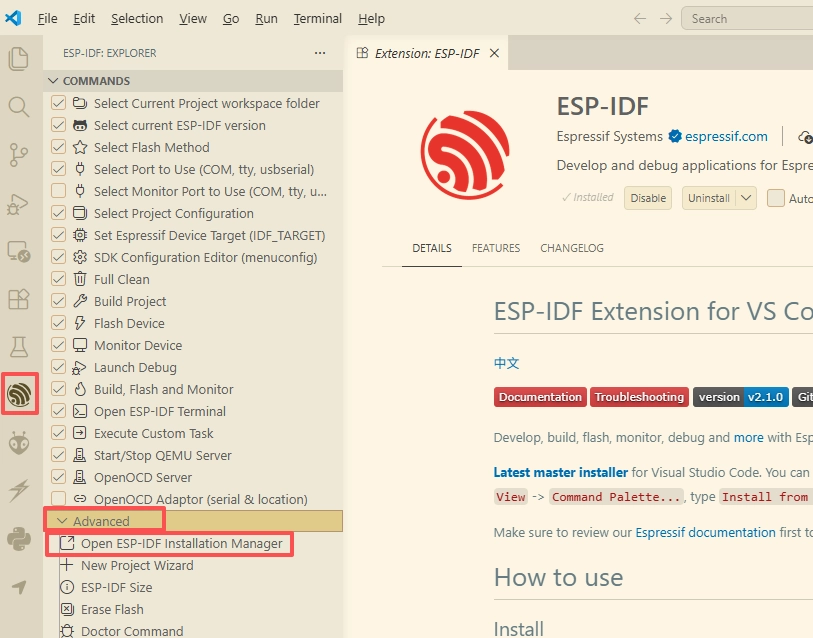Click the terminal icon for Open ESP-IDF Terminal
This screenshot has height=638, width=813.
coord(80,411)
